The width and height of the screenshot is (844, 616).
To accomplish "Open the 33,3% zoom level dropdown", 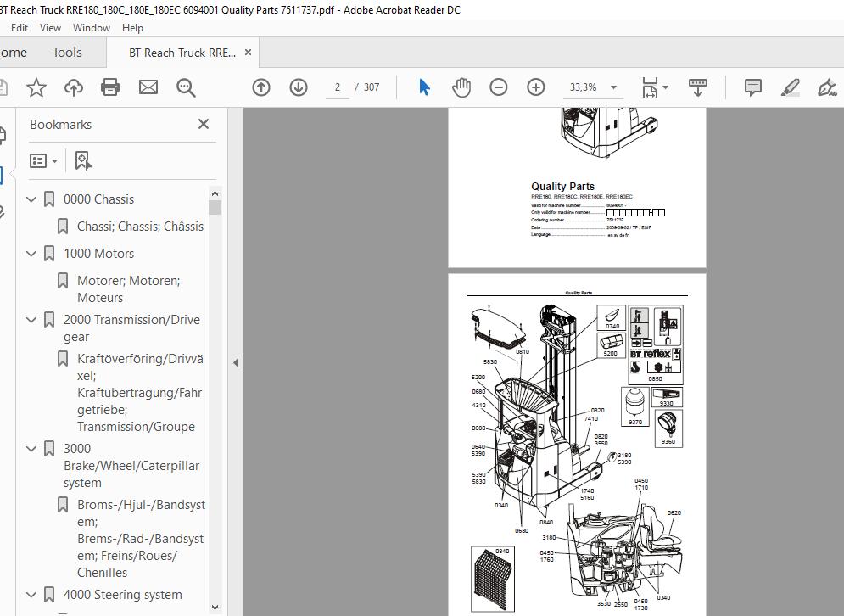I will pos(613,87).
